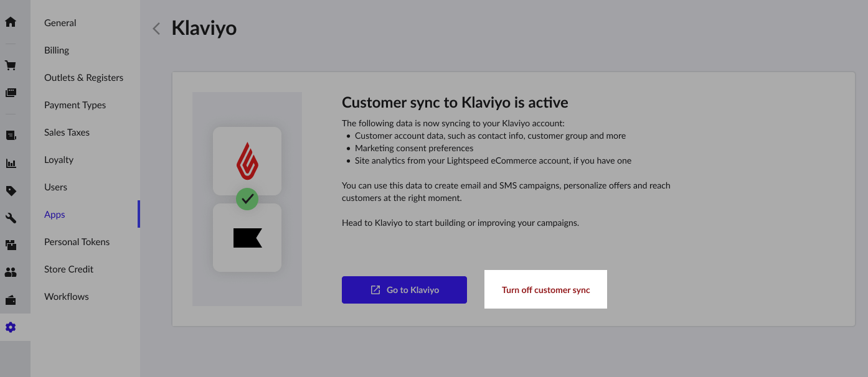Click the back chevron next to Klaviyo
868x377 pixels.
(156, 28)
